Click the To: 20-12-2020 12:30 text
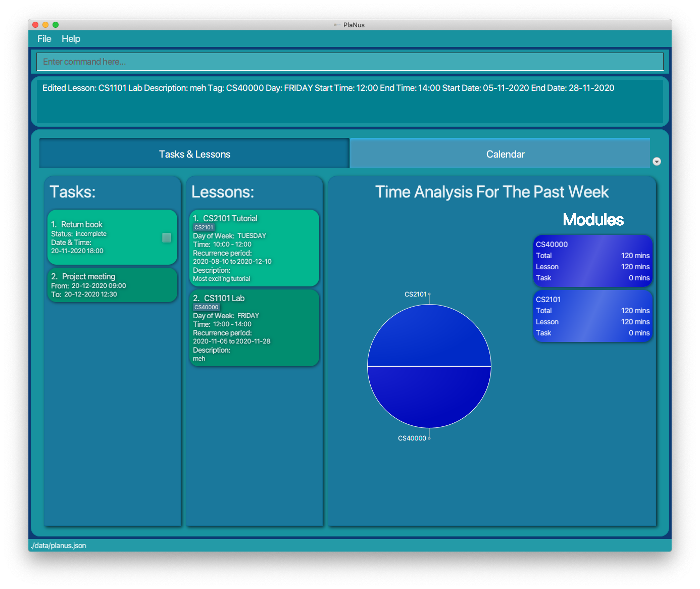This screenshot has height=589, width=700. [84, 294]
